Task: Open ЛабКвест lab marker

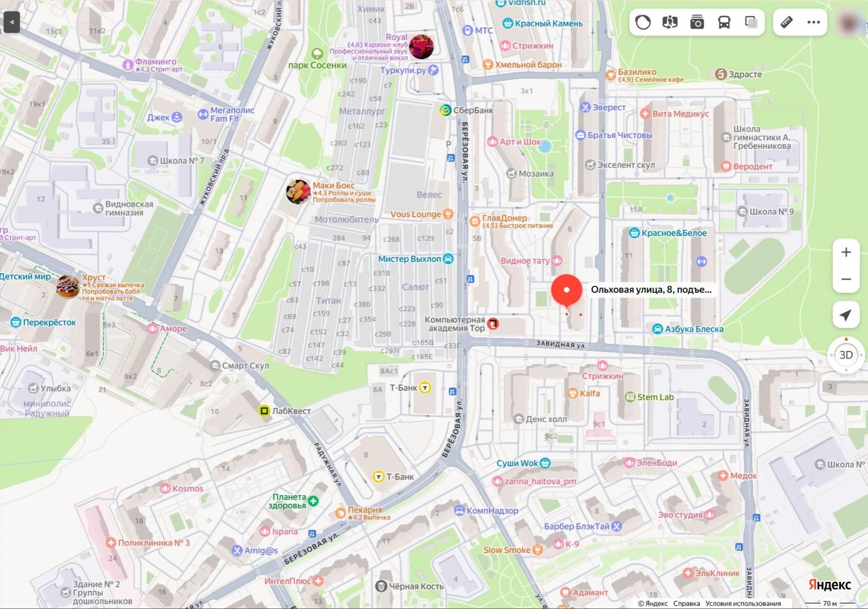Action: (264, 411)
